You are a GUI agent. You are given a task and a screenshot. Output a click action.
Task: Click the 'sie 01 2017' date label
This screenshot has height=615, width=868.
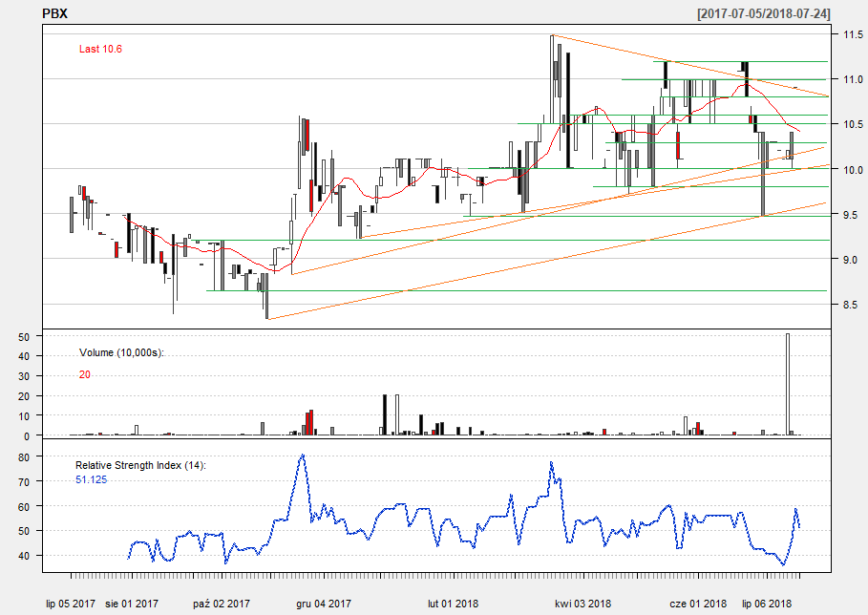pos(132,604)
